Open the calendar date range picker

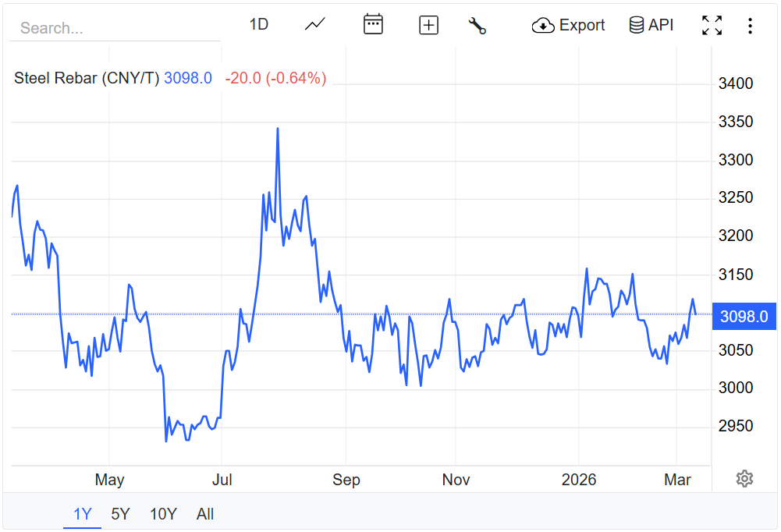[373, 25]
